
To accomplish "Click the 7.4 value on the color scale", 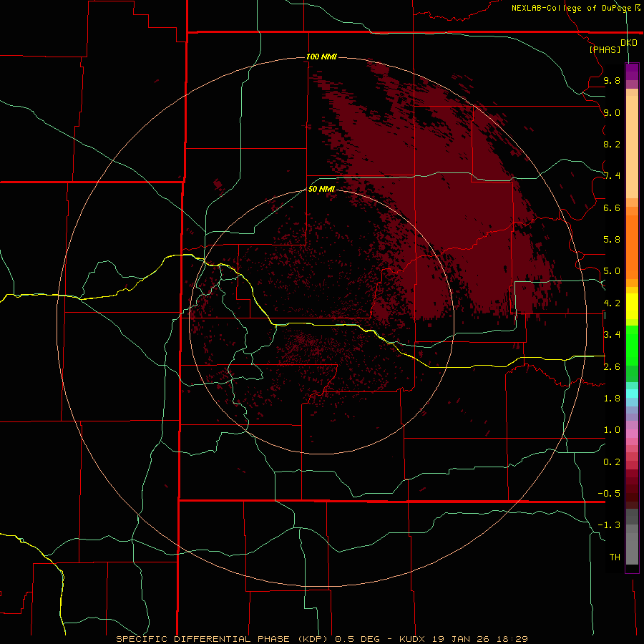I will pos(612,176).
